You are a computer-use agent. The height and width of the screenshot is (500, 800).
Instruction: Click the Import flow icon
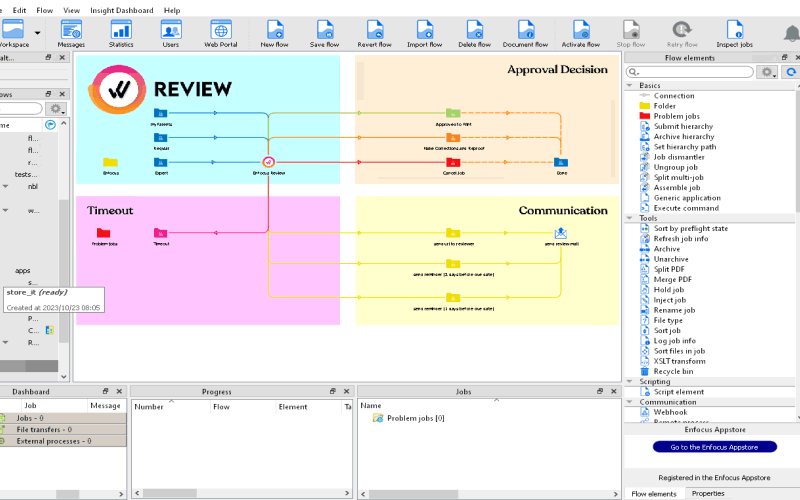coord(424,34)
